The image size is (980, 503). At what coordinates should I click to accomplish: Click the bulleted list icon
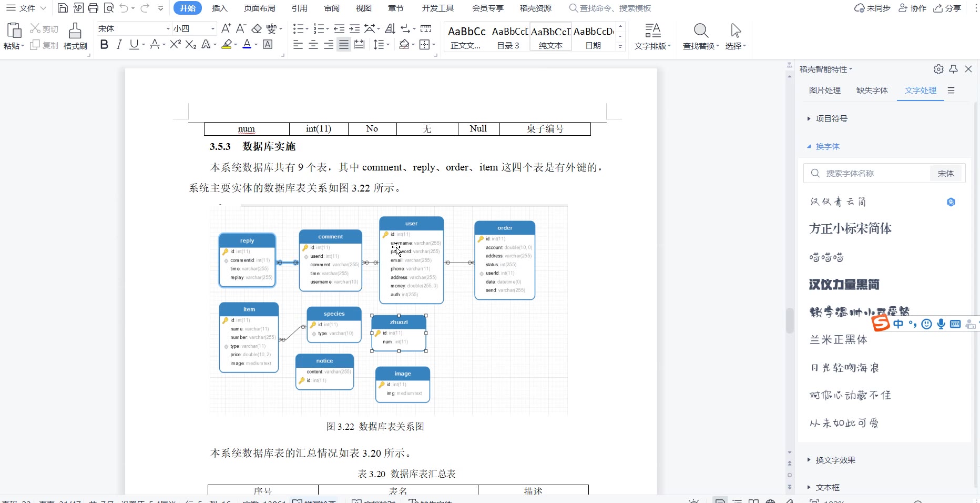tap(298, 28)
